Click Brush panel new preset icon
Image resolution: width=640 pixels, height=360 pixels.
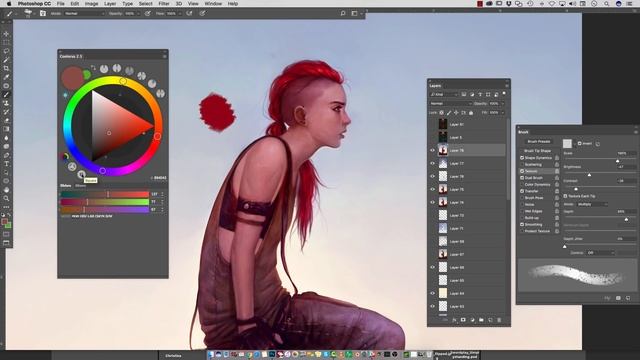[628, 298]
